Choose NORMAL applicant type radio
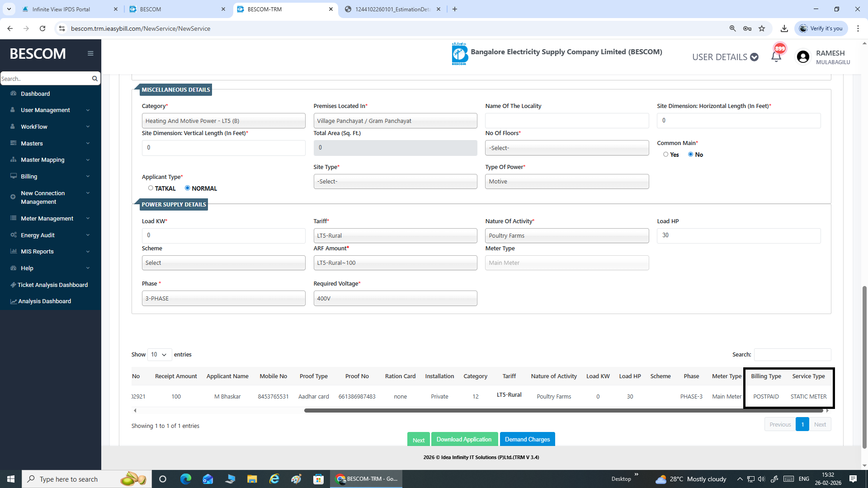Image resolution: width=868 pixels, height=488 pixels. click(187, 188)
